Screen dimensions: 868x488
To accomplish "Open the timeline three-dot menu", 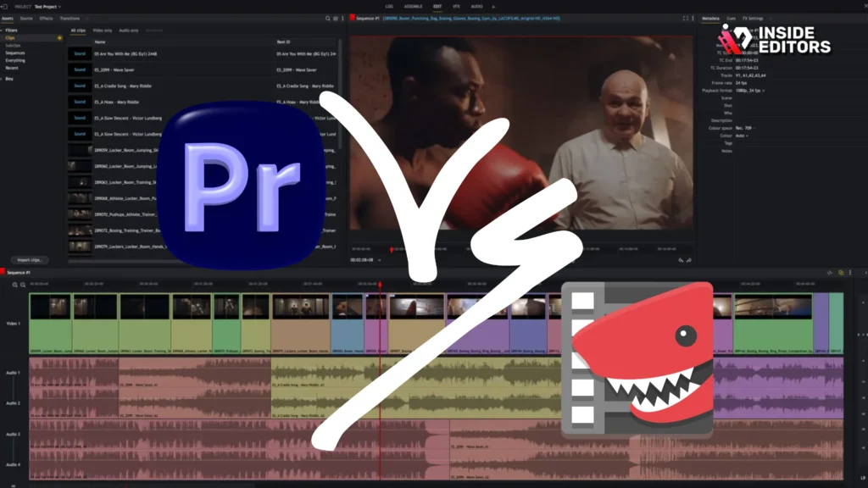I will pyautogui.click(x=850, y=272).
